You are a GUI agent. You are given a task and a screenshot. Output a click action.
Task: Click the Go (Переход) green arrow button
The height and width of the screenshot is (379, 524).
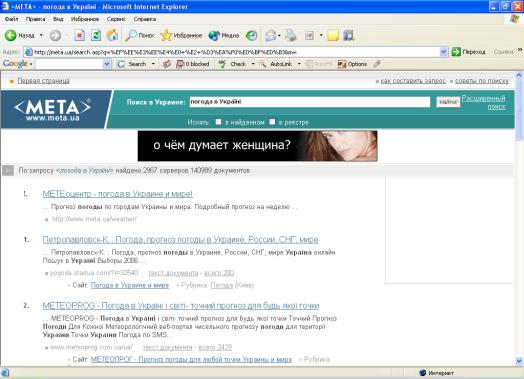[469, 52]
